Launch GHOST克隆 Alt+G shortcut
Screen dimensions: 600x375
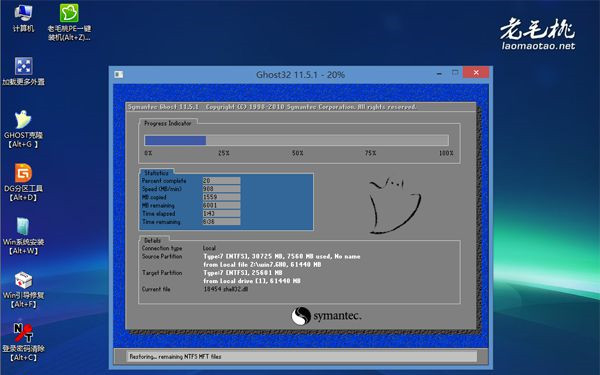click(x=23, y=129)
